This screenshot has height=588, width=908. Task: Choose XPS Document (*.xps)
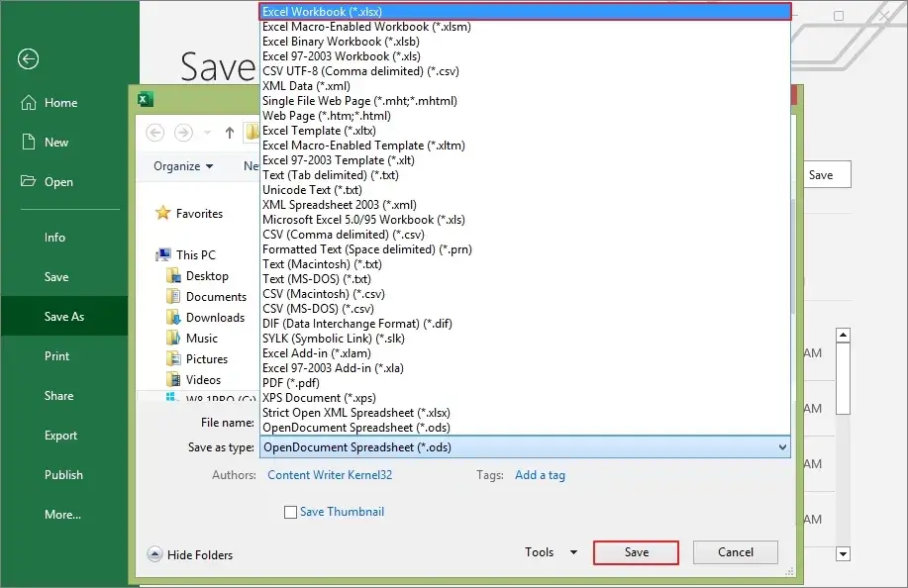coord(525,398)
